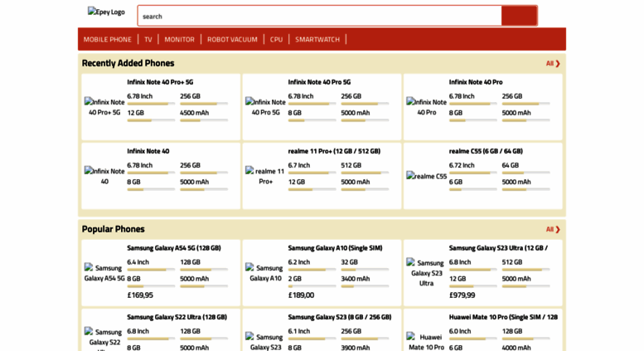This screenshot has height=351, width=644.
Task: Open the Mobile Phone menu
Action: point(108,40)
